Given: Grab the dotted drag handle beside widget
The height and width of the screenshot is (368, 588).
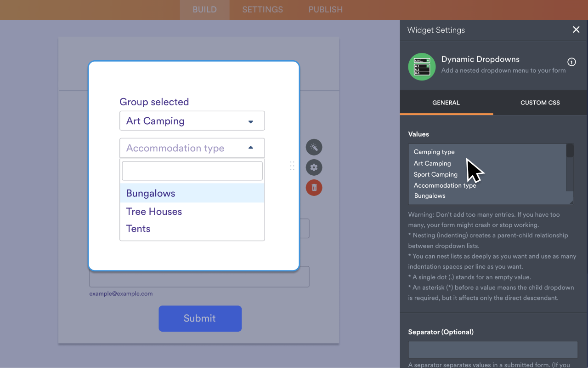Looking at the screenshot, I should 292,166.
